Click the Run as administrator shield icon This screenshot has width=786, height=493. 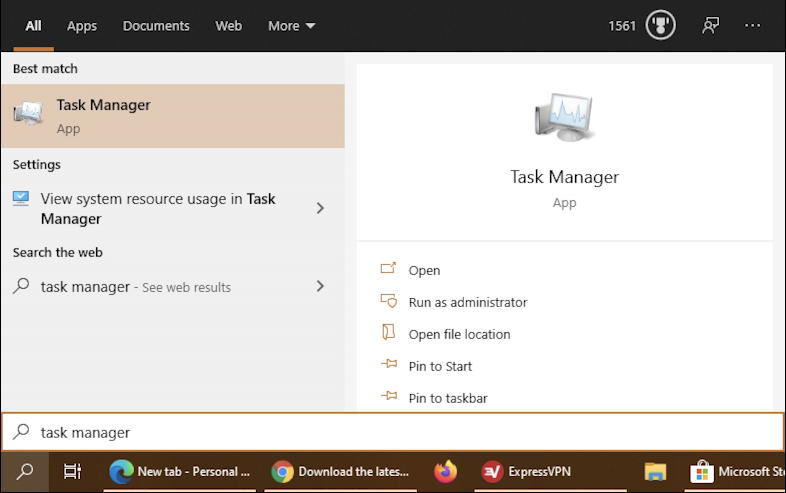pos(388,301)
